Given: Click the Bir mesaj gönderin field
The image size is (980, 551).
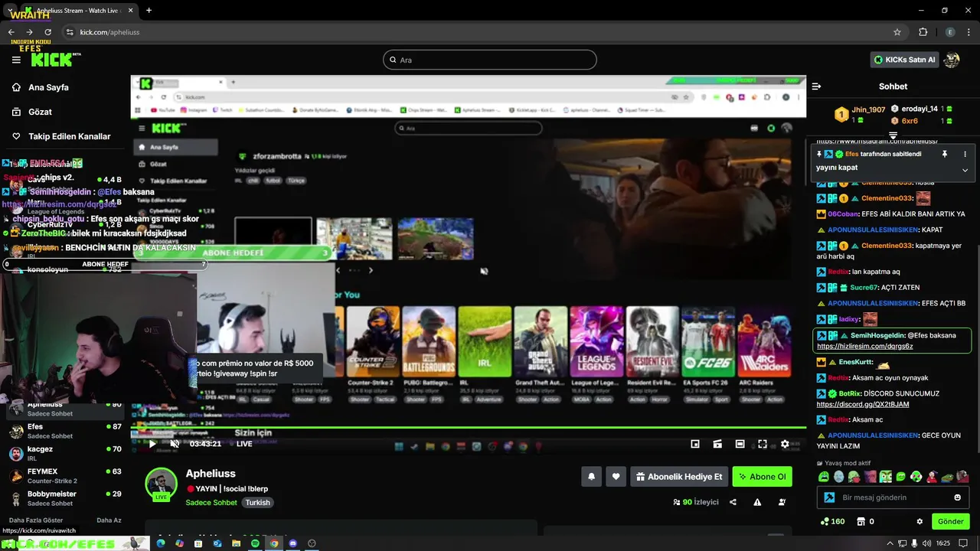Looking at the screenshot, I should (893, 497).
